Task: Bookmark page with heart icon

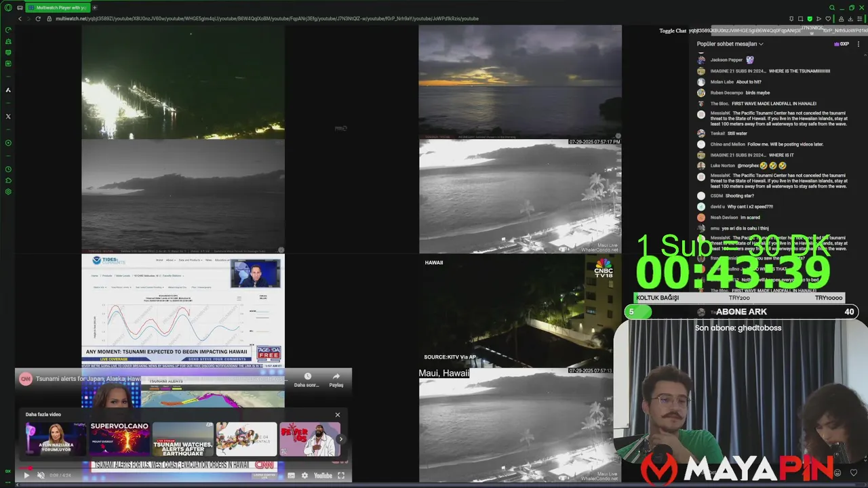Action: coord(828,18)
